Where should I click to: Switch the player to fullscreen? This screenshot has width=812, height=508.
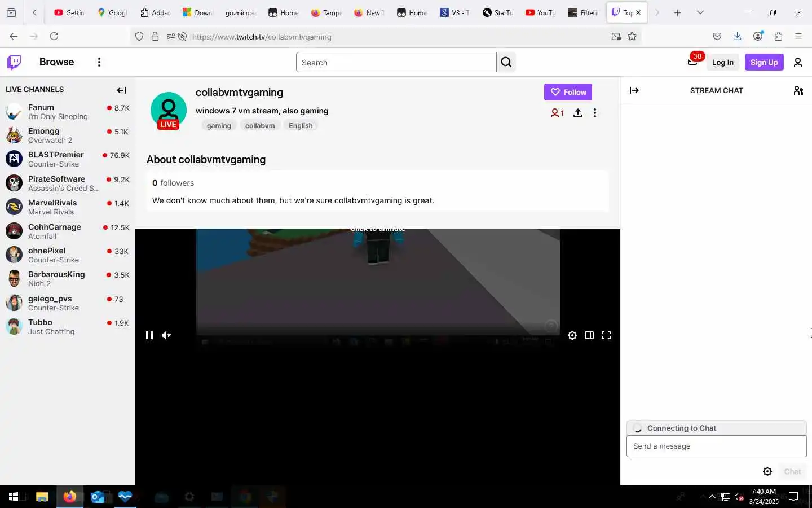[606, 335]
